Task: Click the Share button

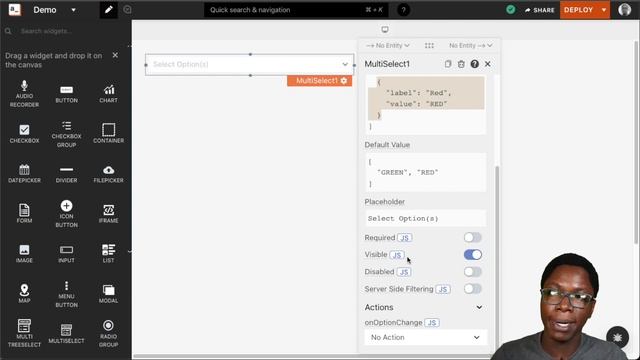Action: [x=540, y=10]
